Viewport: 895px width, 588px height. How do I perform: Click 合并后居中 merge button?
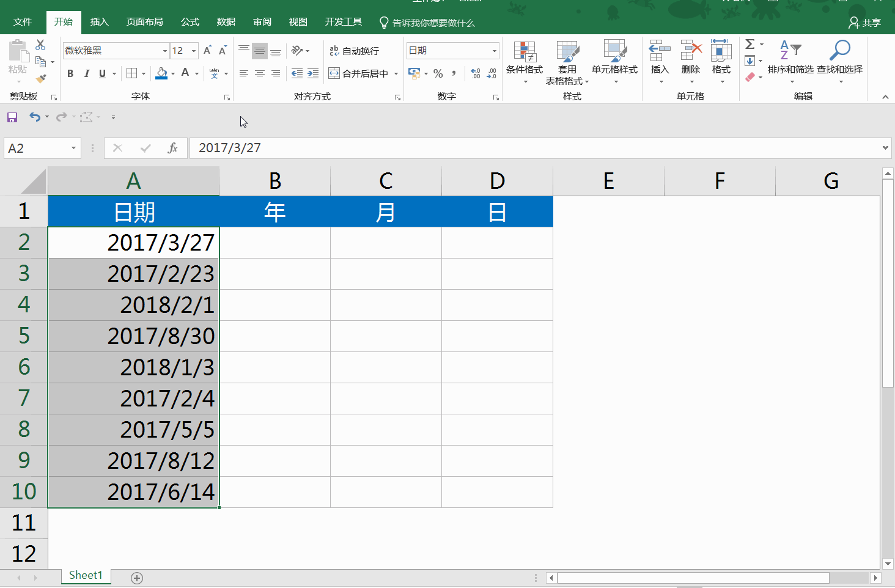coord(358,74)
